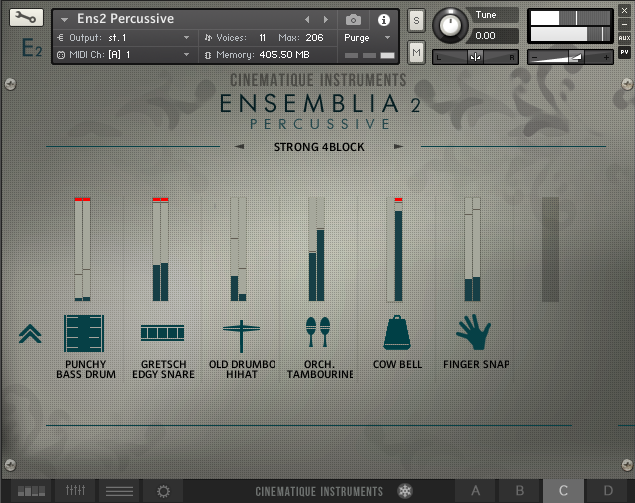Viewport: 635px width, 503px height.
Task: Click the minus button on instrument header
Action: coord(624,24)
